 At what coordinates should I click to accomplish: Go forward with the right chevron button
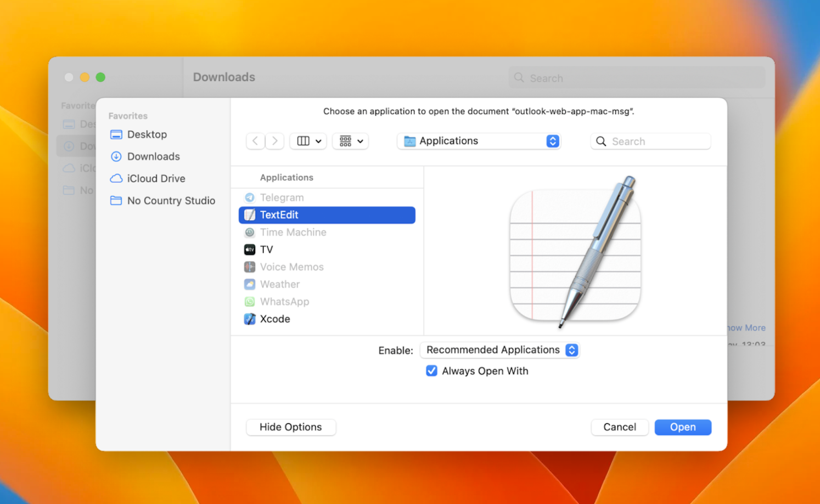(x=275, y=141)
